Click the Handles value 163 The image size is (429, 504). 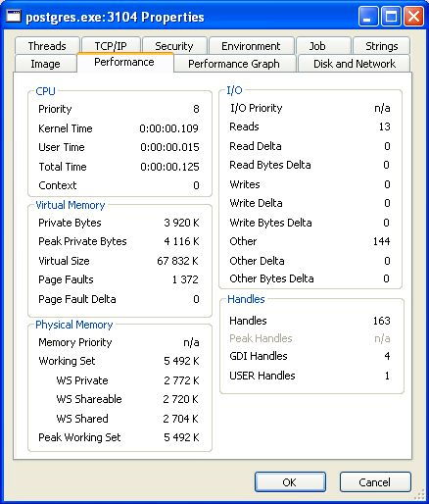click(x=381, y=321)
